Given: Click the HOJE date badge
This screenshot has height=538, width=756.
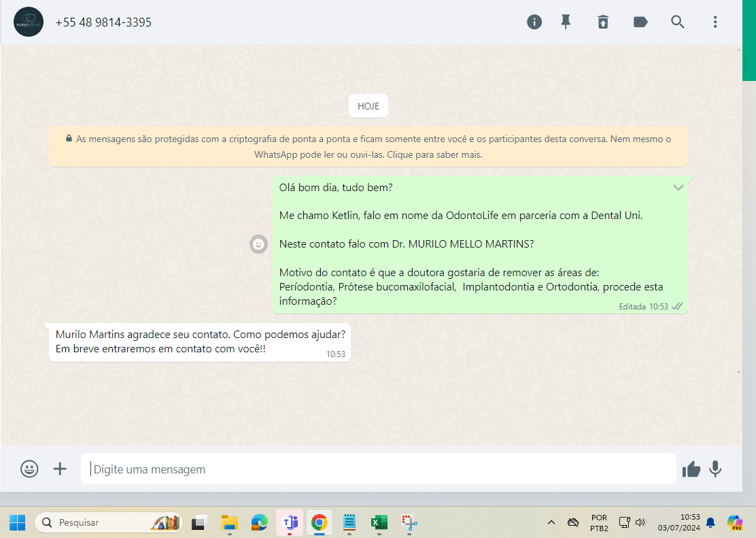Looking at the screenshot, I should tap(368, 106).
